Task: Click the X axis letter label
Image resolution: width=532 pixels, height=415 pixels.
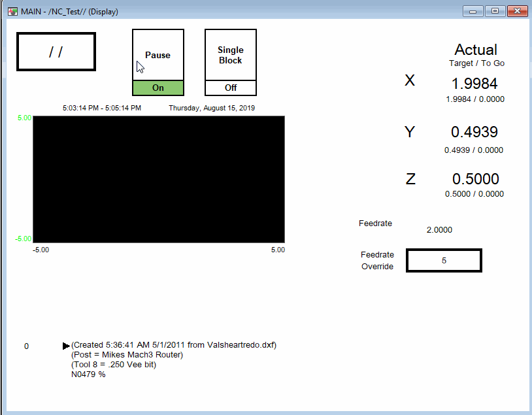Action: click(410, 80)
